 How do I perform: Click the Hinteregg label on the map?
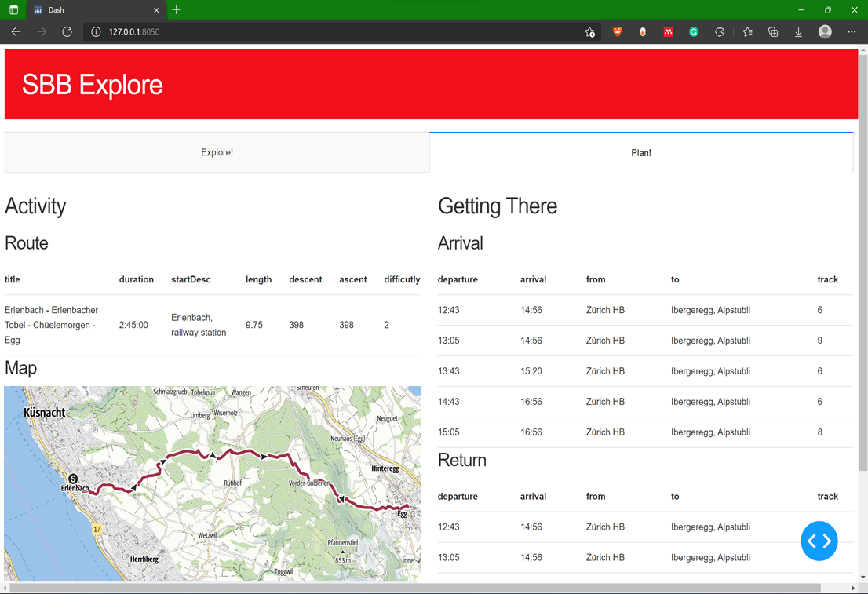pyautogui.click(x=385, y=468)
